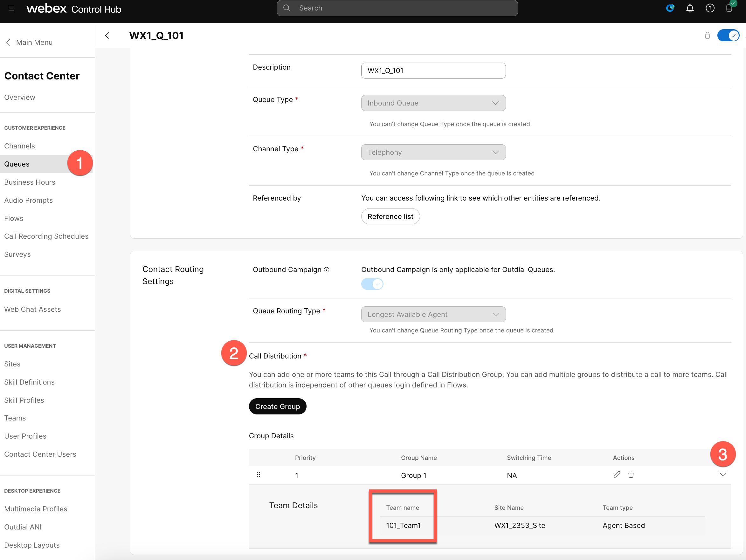Edit Group 1 with the pencil icon
This screenshot has width=746, height=560.
(617, 475)
